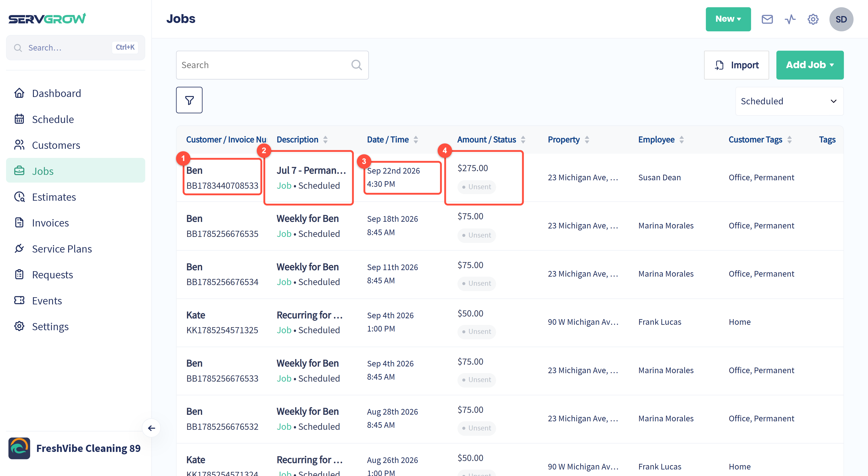
Task: Open the mail inbox icon
Action: (767, 19)
